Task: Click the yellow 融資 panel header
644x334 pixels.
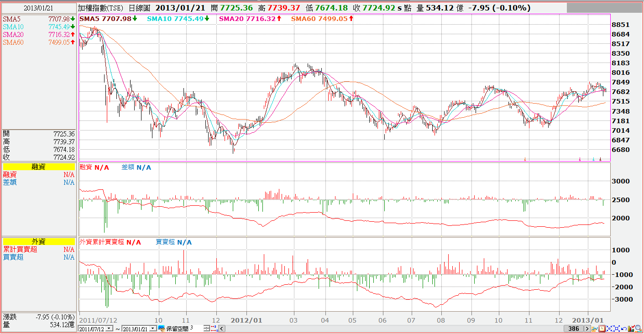Action: point(38,167)
